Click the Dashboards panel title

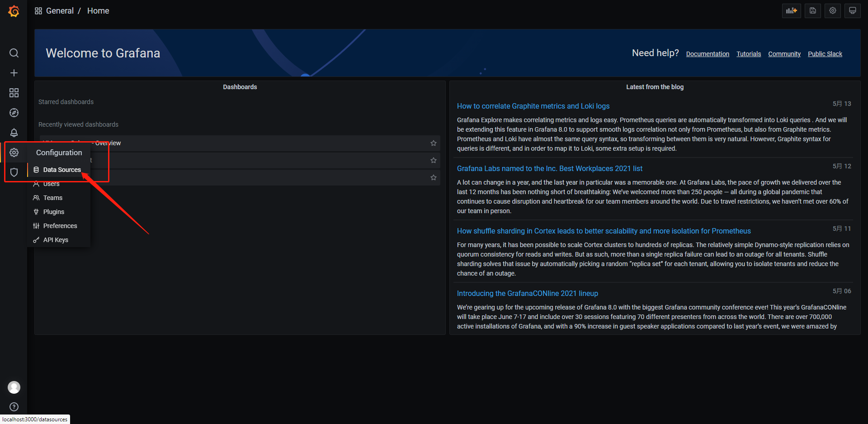click(x=240, y=87)
